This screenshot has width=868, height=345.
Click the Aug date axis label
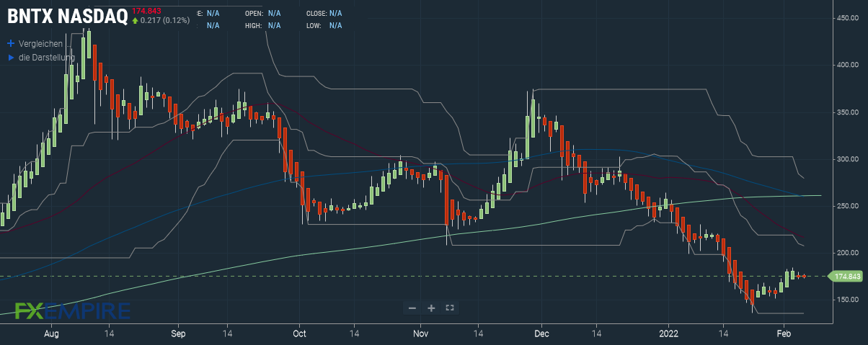50,334
